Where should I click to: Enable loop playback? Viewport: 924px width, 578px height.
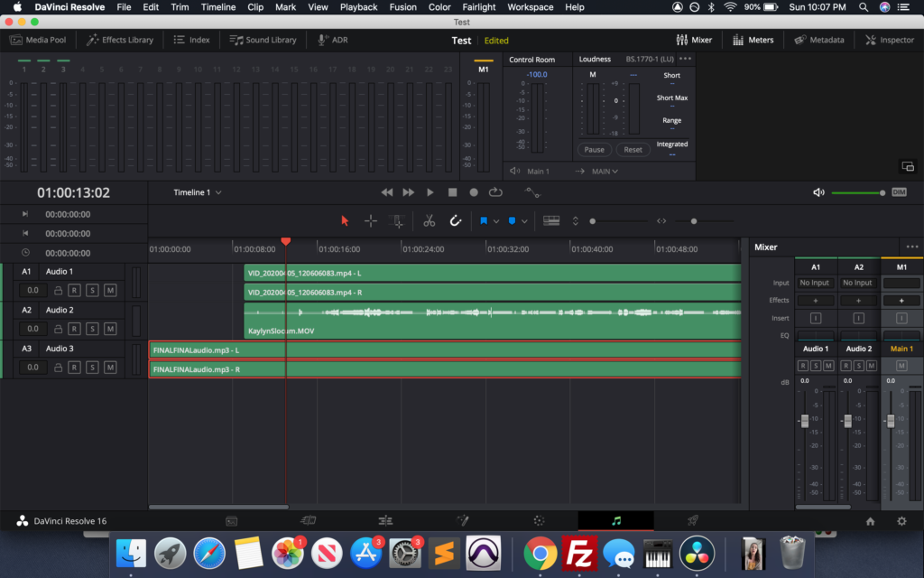(495, 192)
